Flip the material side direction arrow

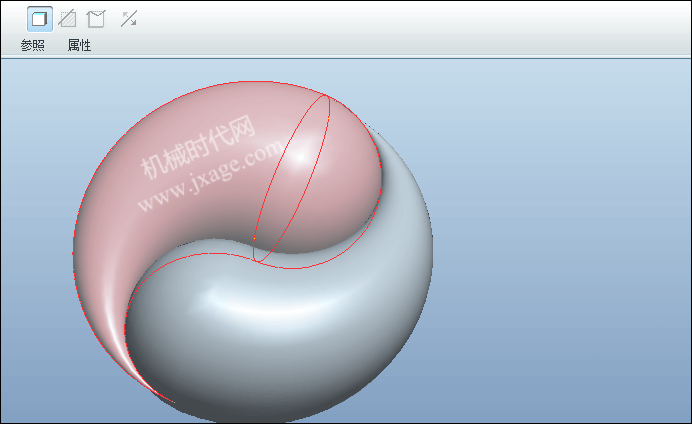pos(129,19)
